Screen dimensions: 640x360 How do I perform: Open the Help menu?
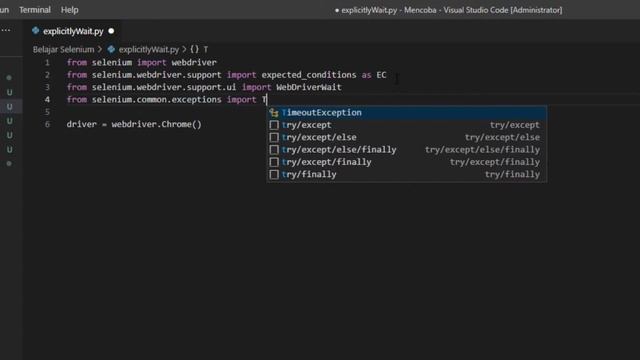(69, 10)
